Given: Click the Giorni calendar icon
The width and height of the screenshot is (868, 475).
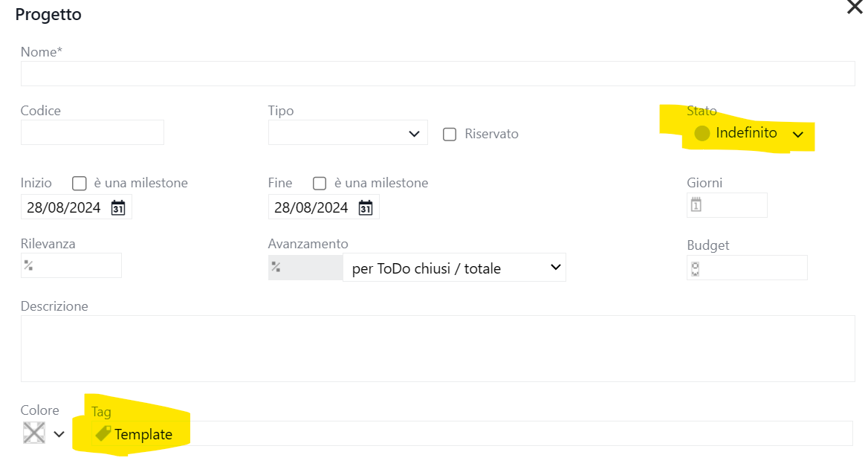Looking at the screenshot, I should pos(696,205).
